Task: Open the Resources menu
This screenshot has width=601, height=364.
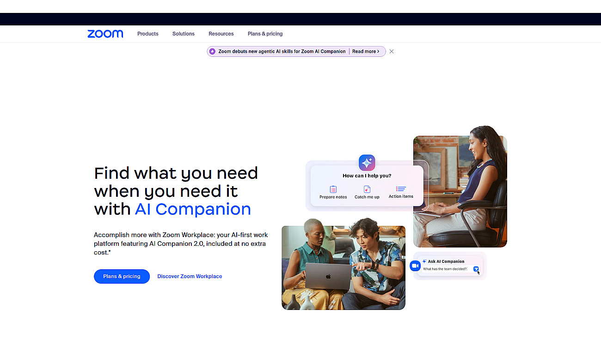Action: 221,34
